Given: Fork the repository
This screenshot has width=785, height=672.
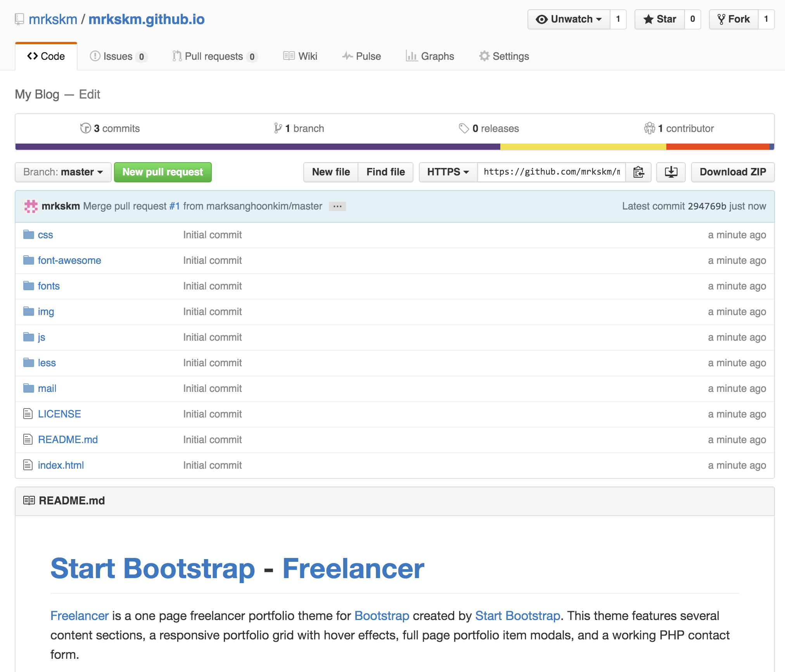Looking at the screenshot, I should tap(734, 19).
